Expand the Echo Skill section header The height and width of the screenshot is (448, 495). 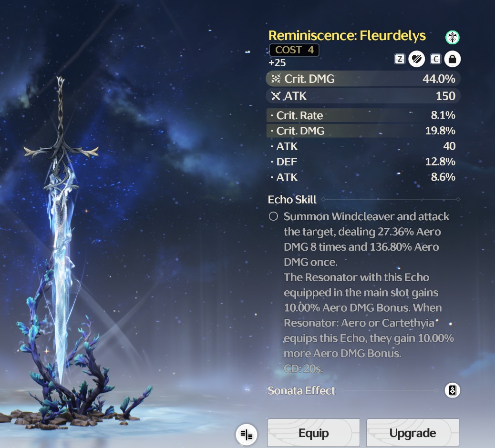click(292, 199)
